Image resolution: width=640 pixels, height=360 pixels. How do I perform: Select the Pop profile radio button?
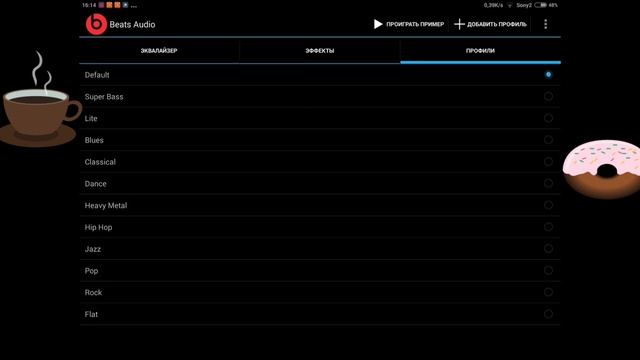[x=548, y=270]
